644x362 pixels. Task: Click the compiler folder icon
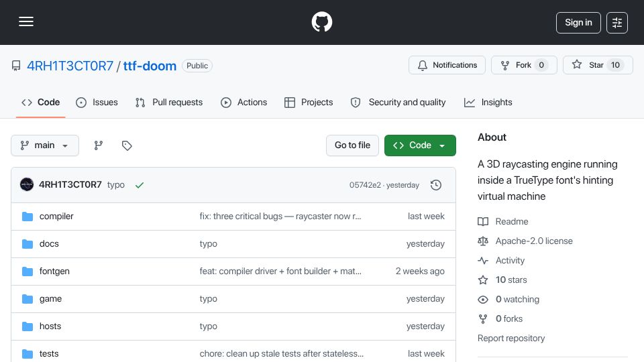click(27, 217)
